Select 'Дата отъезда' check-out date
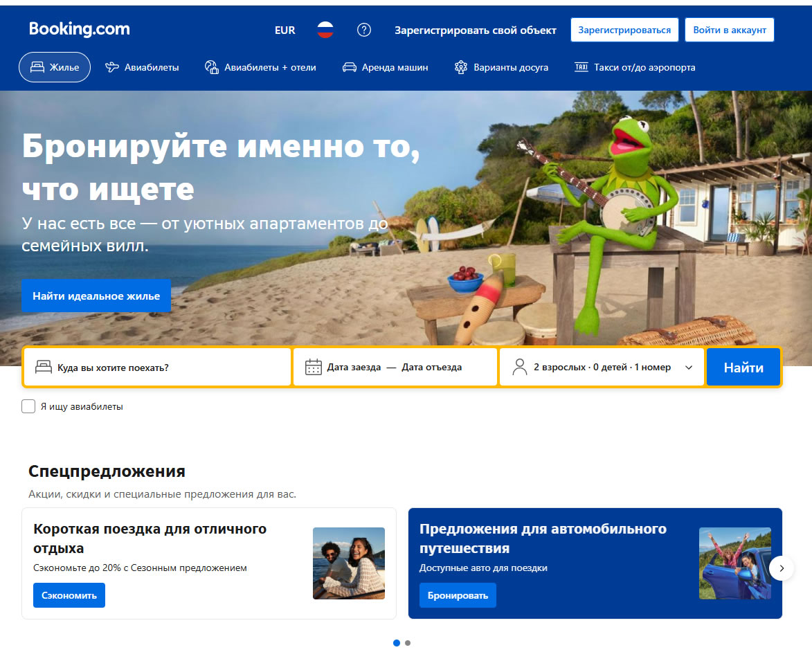 point(432,367)
